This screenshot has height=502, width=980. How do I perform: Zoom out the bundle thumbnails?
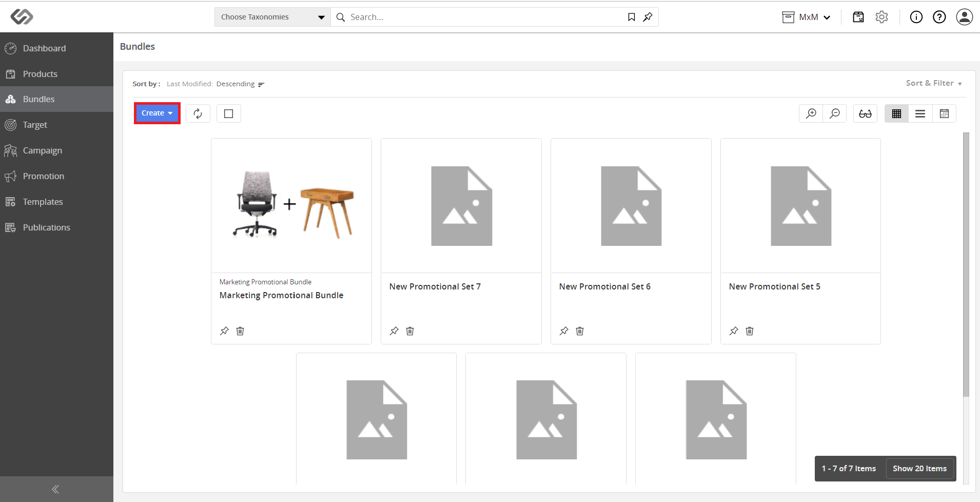coord(835,113)
